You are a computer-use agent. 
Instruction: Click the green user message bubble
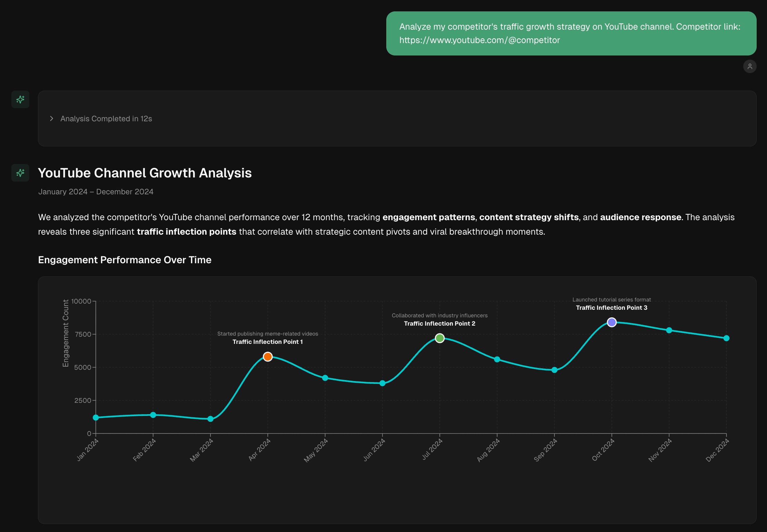point(571,33)
